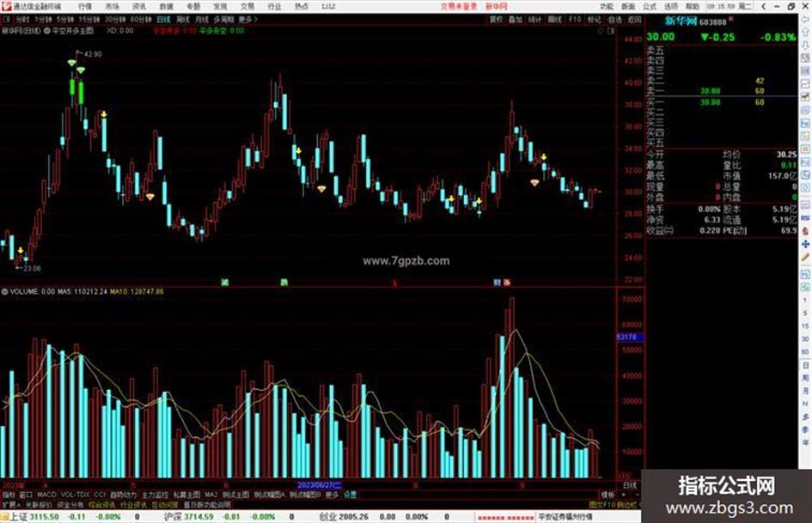Image resolution: width=812 pixels, height=523 pixels.
Task: Switch chart to 60分钟 period
Action: point(140,19)
